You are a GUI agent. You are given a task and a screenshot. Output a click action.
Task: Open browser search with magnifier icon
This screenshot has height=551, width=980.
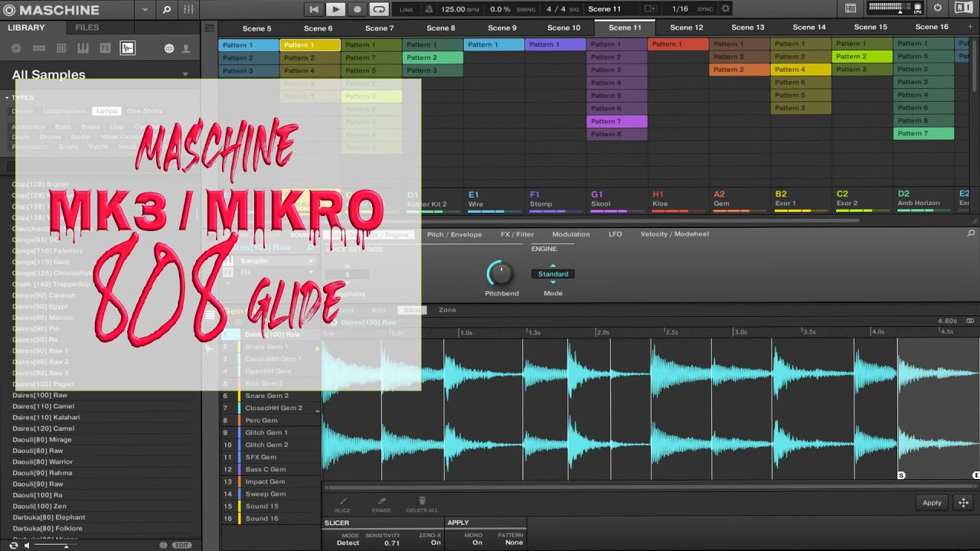click(x=167, y=10)
